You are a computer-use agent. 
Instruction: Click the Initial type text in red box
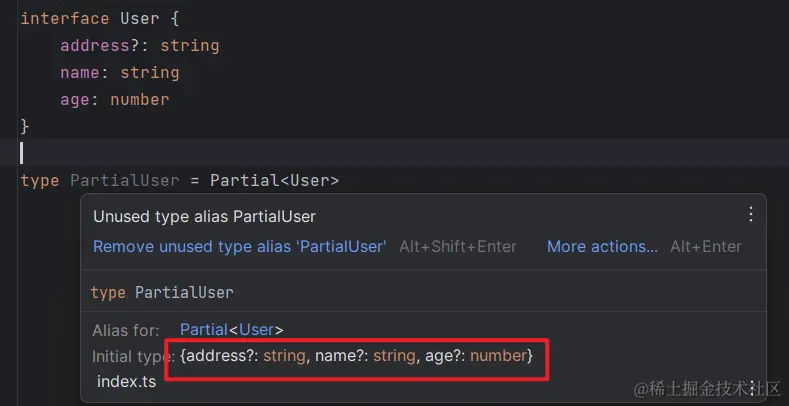pos(357,355)
